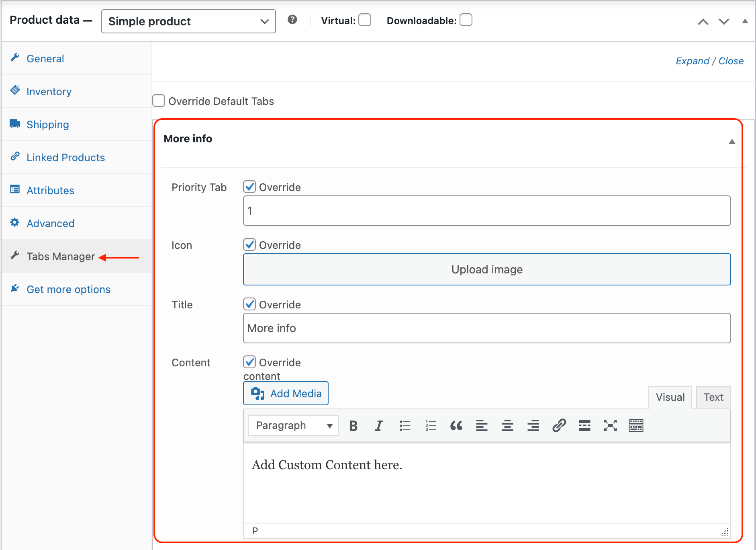Add a blockquote to the content
Image resolution: width=756 pixels, height=550 pixels.
[x=457, y=425]
